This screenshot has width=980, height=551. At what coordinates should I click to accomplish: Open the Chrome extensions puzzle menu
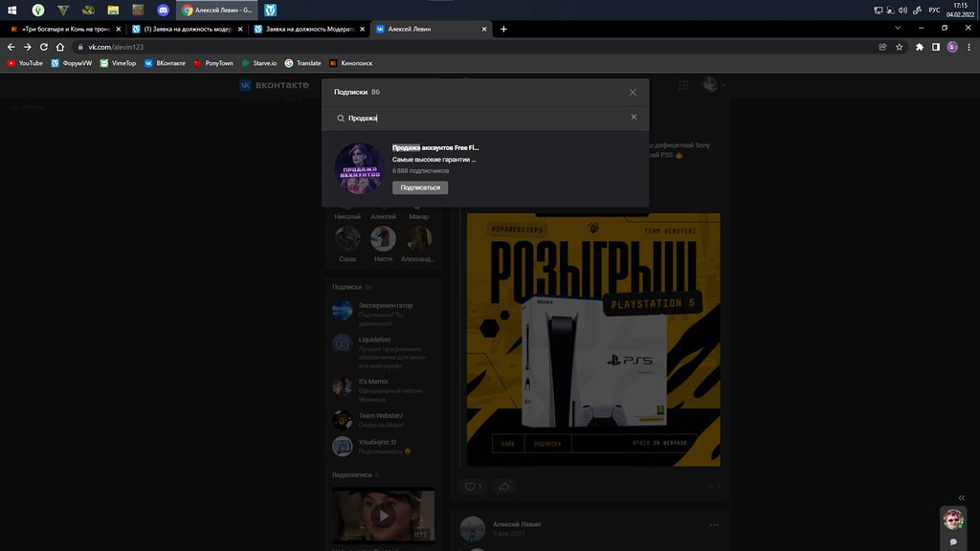[x=920, y=47]
